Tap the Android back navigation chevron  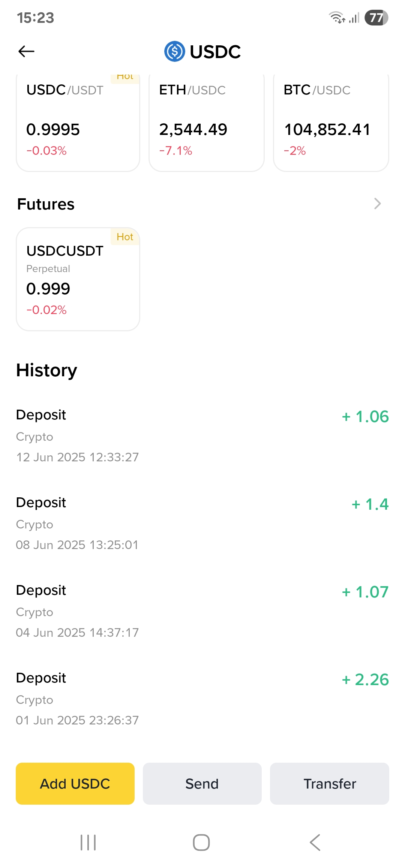(315, 843)
